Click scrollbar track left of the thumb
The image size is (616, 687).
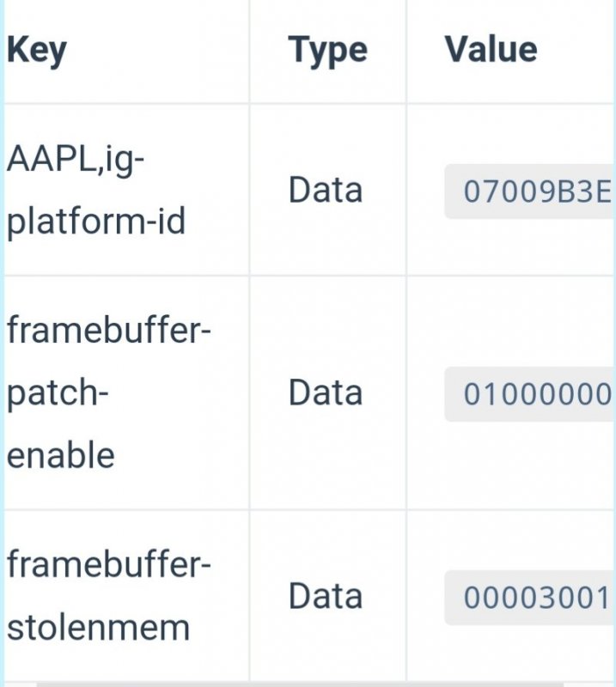pyautogui.click(x=17, y=684)
